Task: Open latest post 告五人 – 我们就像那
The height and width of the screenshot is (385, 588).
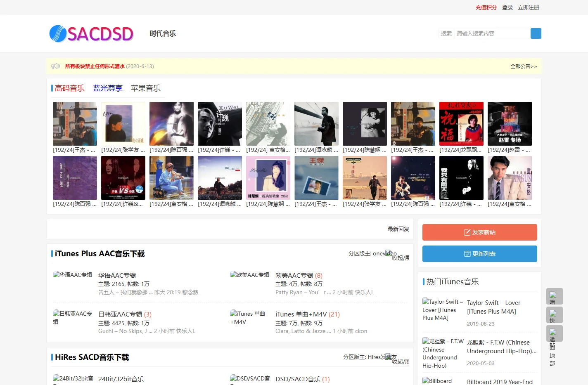Action: click(x=126, y=292)
